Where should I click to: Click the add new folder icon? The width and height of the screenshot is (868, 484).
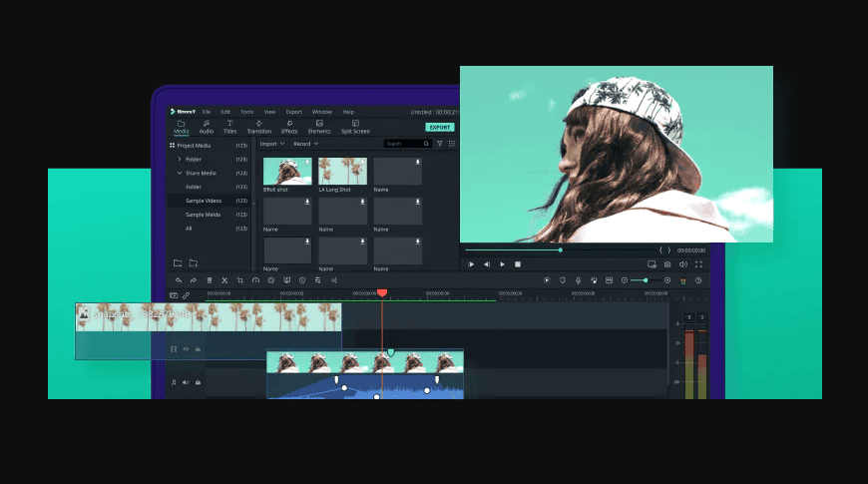[x=194, y=263]
